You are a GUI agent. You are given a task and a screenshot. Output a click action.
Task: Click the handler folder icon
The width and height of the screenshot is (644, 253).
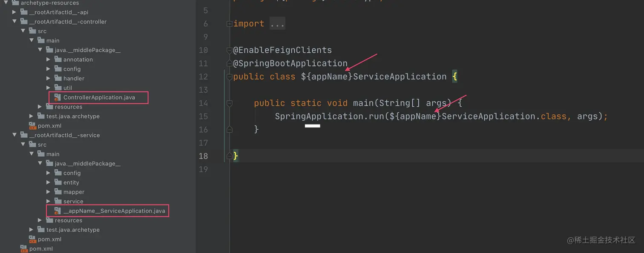tap(58, 78)
